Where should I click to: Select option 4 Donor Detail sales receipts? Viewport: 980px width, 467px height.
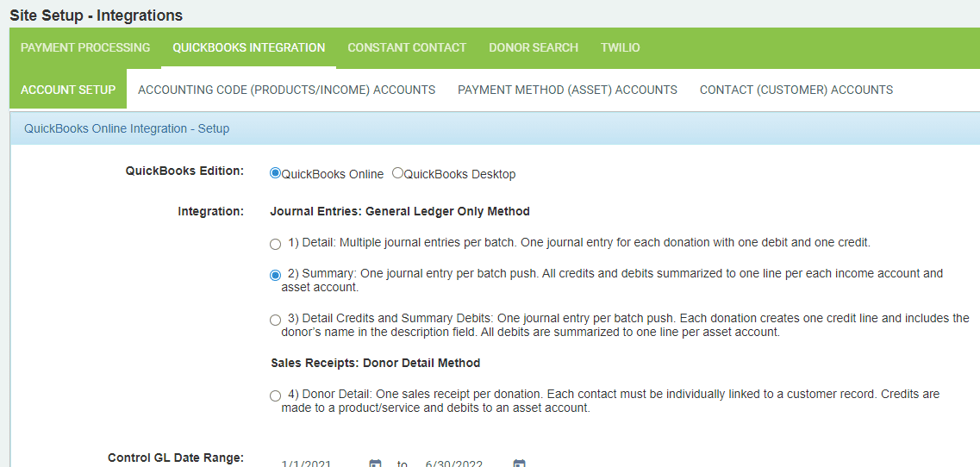(275, 395)
